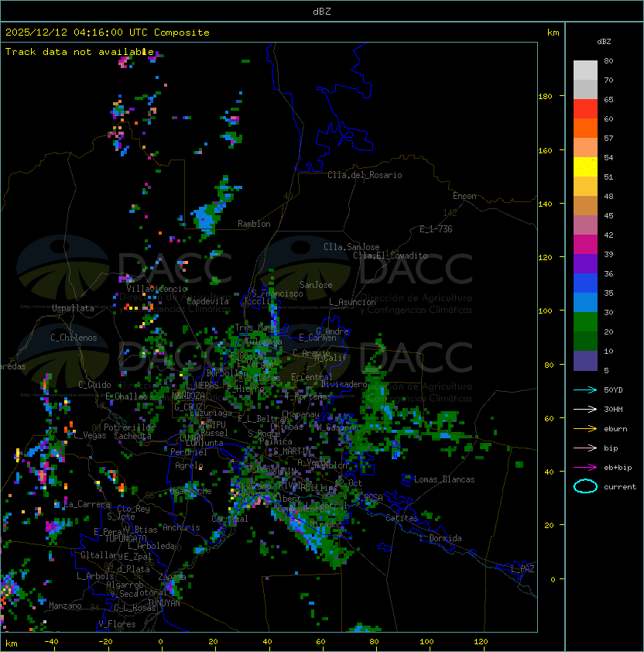Viewport: 644px width, 652px height.
Task: Click the Lomas_Blancas place label
Action: (444, 479)
